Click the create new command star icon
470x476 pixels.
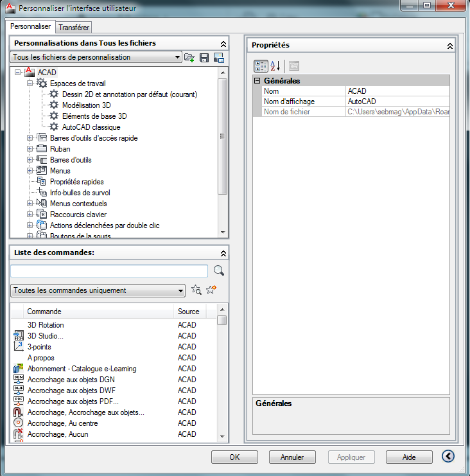(211, 290)
